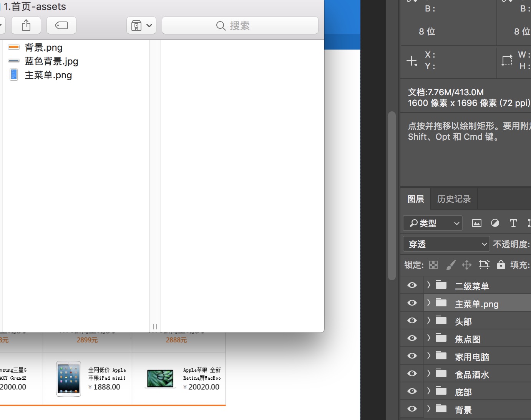The height and width of the screenshot is (420, 531).
Task: Switch to the 图层 tab
Action: point(415,198)
